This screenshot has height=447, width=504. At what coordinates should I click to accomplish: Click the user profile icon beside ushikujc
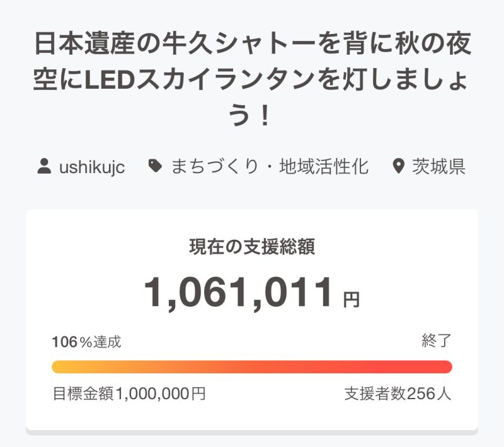click(44, 166)
